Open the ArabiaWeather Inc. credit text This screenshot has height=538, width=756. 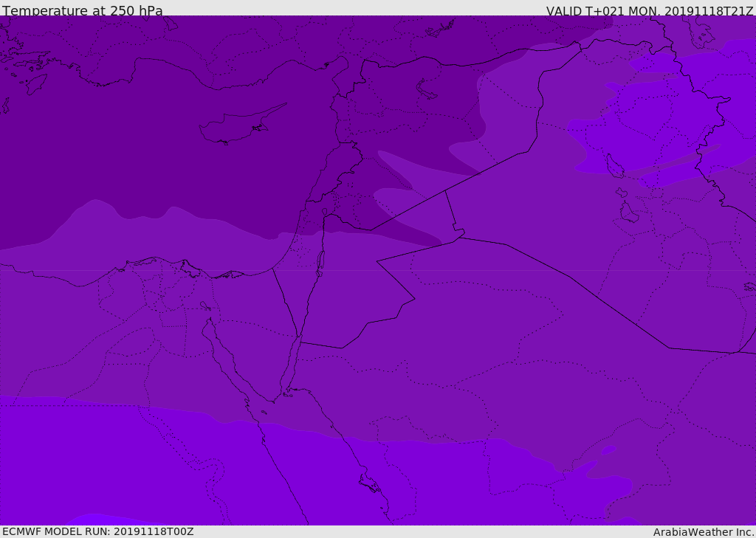coord(703,531)
